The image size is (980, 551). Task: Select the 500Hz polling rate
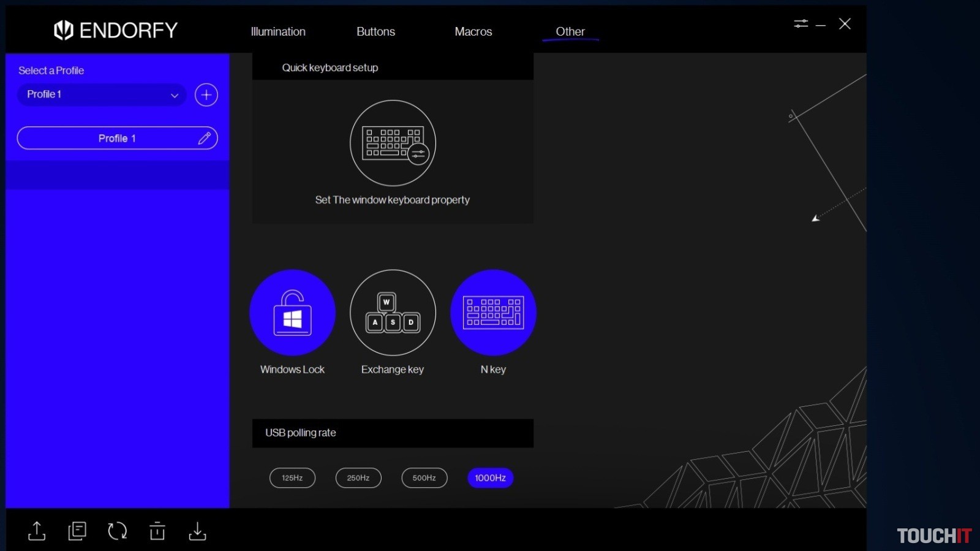pyautogui.click(x=424, y=478)
